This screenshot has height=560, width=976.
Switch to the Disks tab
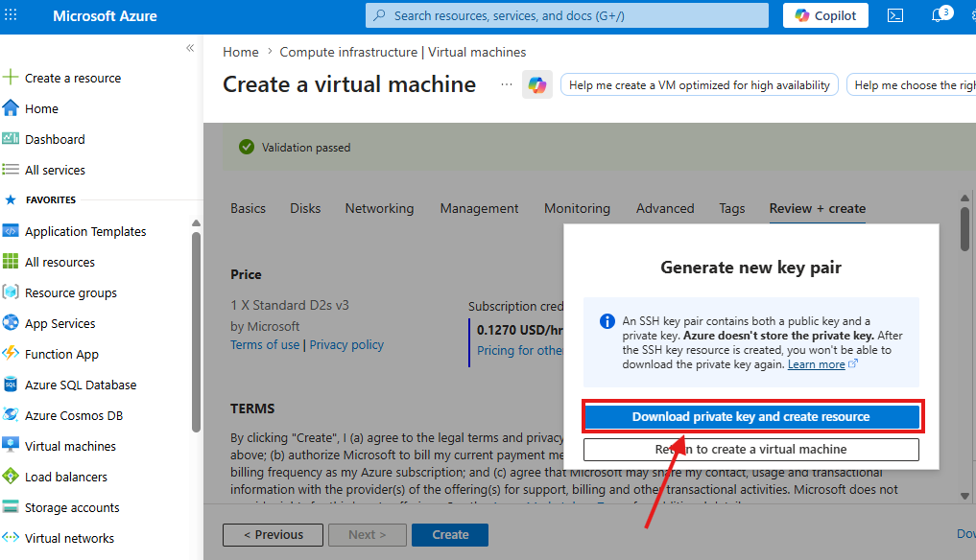tap(305, 208)
